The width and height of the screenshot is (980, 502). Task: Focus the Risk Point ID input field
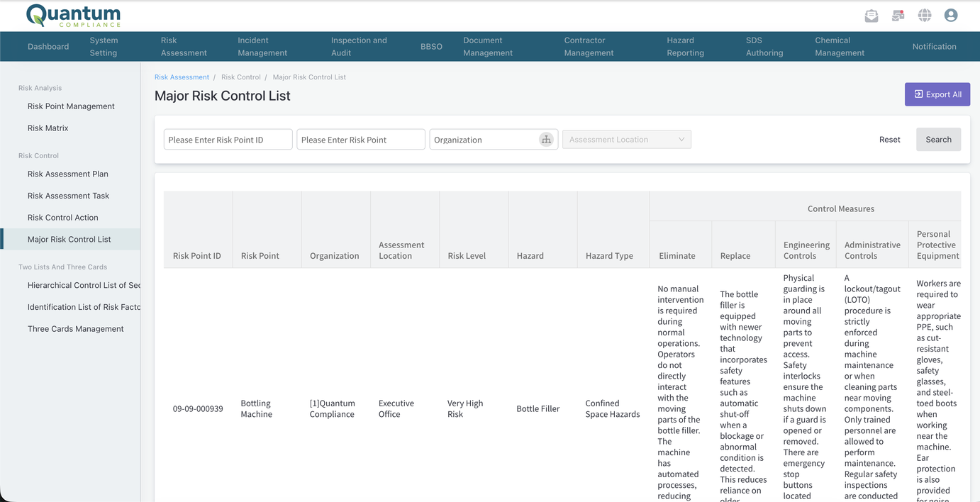click(228, 140)
